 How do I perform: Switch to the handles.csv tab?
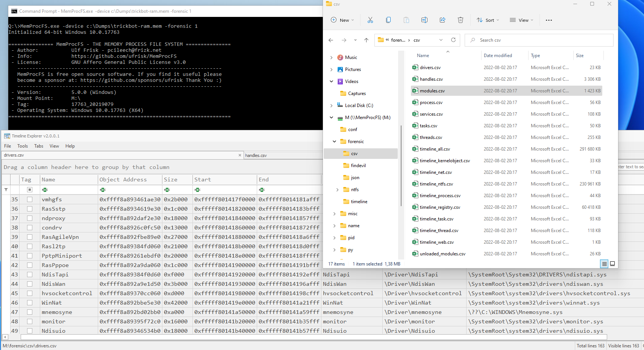pyautogui.click(x=256, y=155)
